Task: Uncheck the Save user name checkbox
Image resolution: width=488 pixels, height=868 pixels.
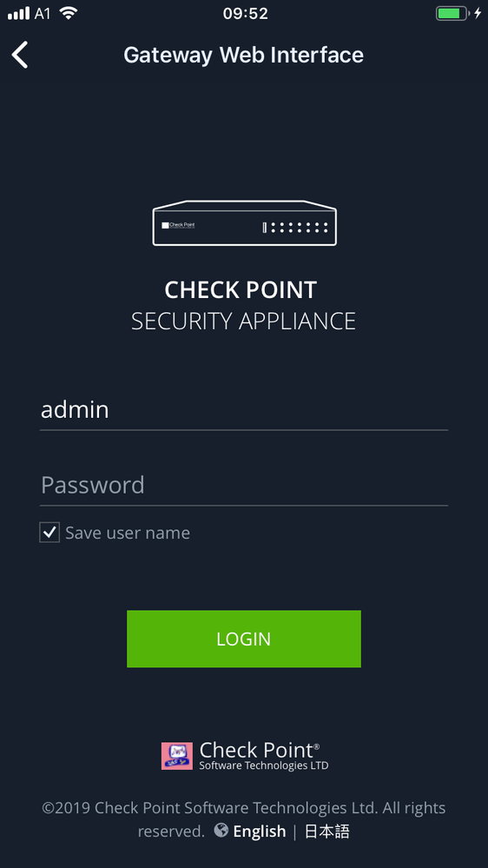Action: [x=49, y=533]
